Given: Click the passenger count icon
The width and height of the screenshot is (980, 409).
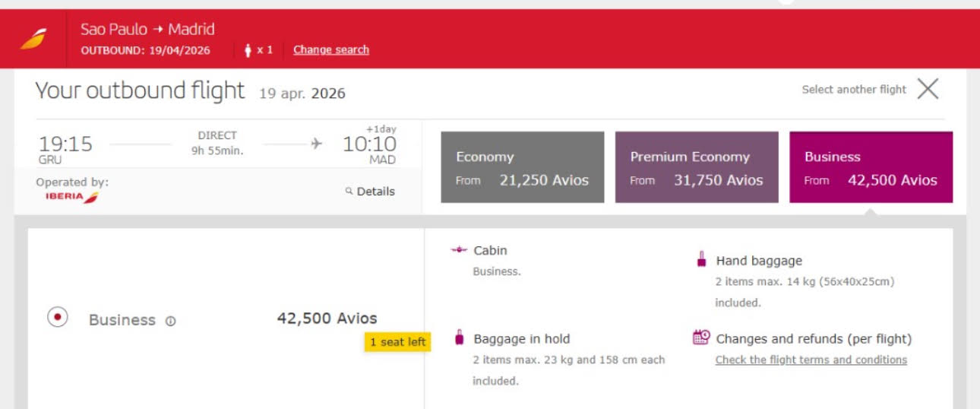Looking at the screenshot, I should (248, 50).
